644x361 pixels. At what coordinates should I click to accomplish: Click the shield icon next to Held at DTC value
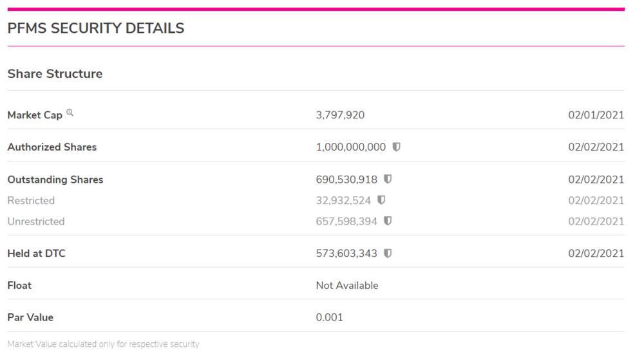click(x=388, y=254)
